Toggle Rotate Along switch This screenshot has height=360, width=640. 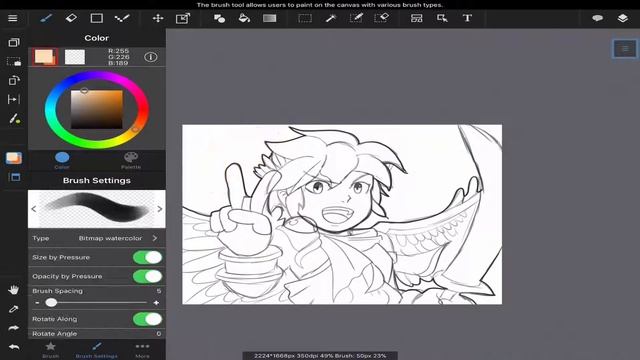[148, 319]
